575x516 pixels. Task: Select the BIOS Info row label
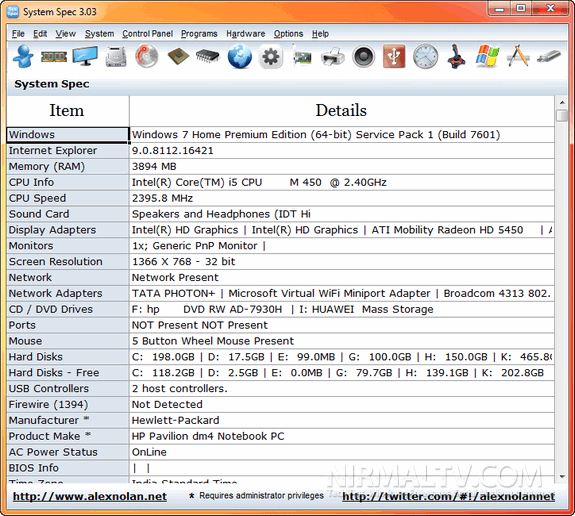pos(67,468)
